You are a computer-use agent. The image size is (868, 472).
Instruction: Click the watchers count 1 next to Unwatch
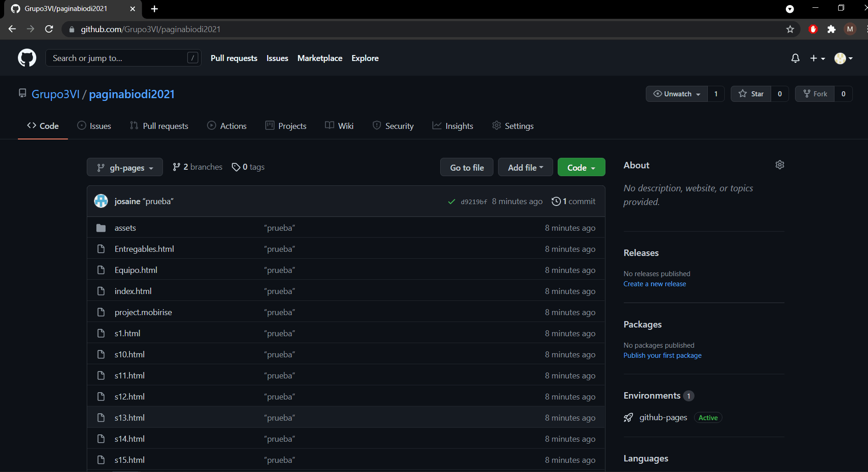tap(716, 94)
